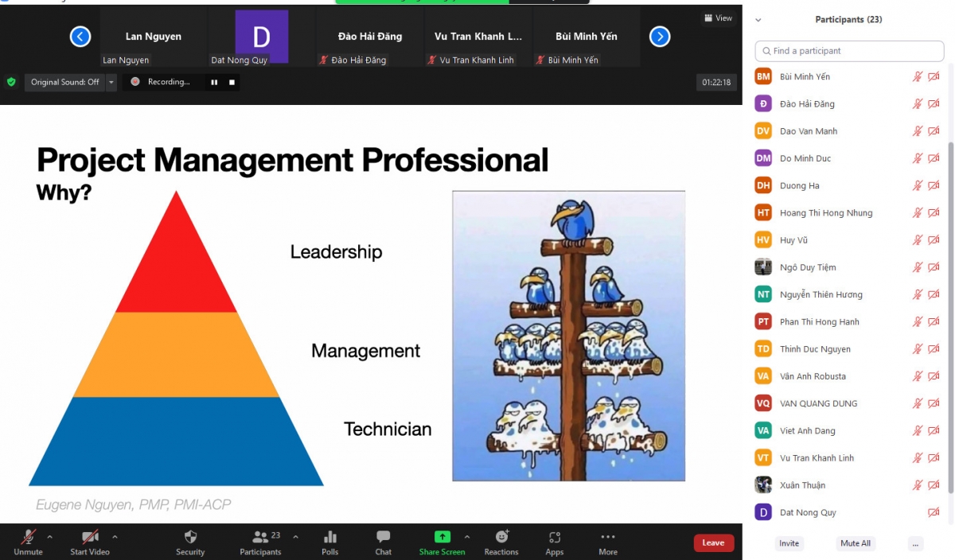Go to next gallery page arrow
Viewport: 955px width, 560px height.
(660, 36)
